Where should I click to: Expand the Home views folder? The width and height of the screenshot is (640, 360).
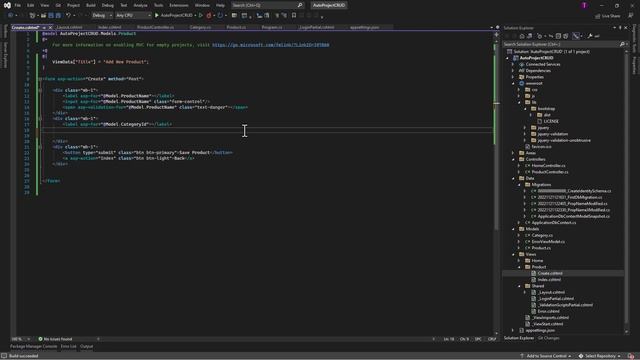[x=520, y=260]
